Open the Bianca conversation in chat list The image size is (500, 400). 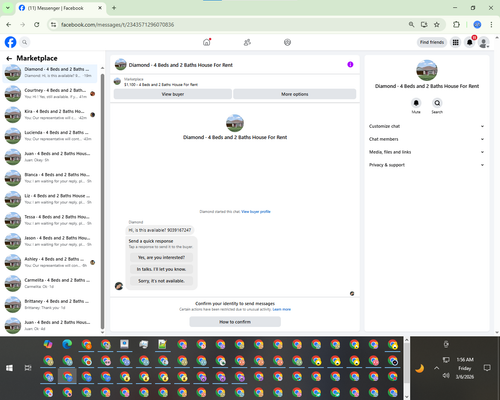pos(50,178)
